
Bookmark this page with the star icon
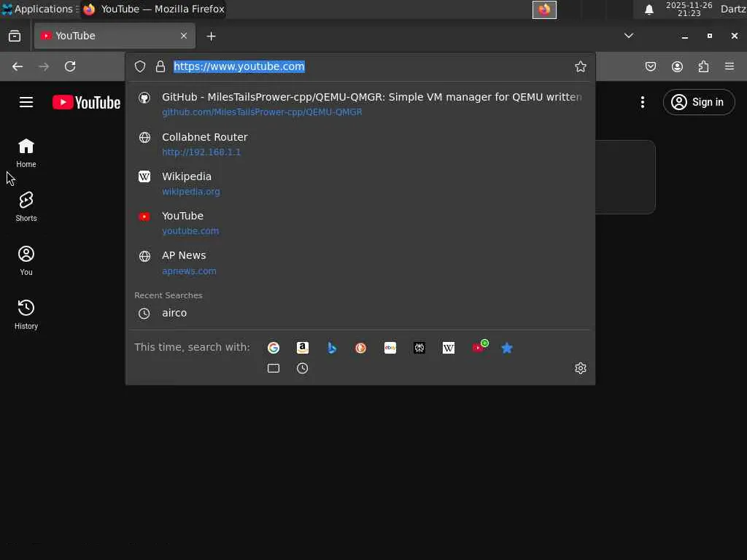[580, 66]
